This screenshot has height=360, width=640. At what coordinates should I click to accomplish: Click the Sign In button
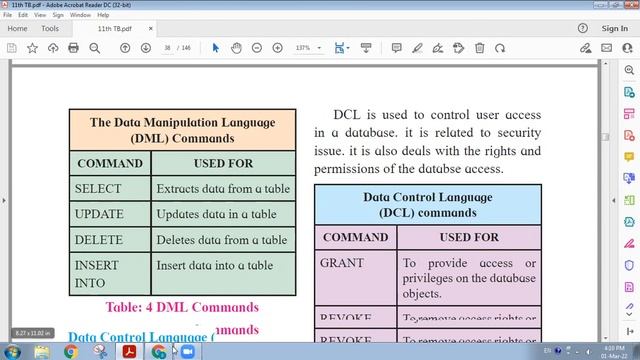[x=615, y=29]
